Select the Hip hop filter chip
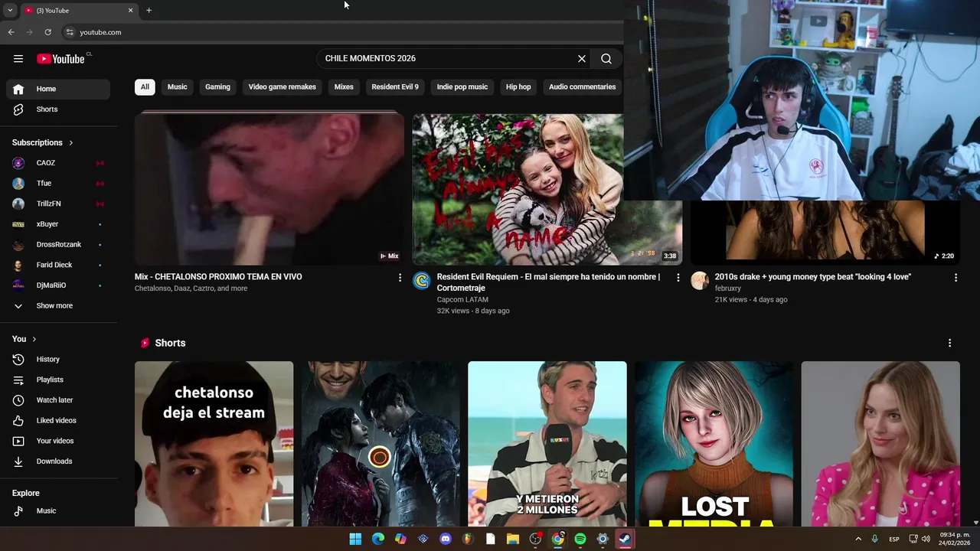The width and height of the screenshot is (980, 551). click(518, 87)
